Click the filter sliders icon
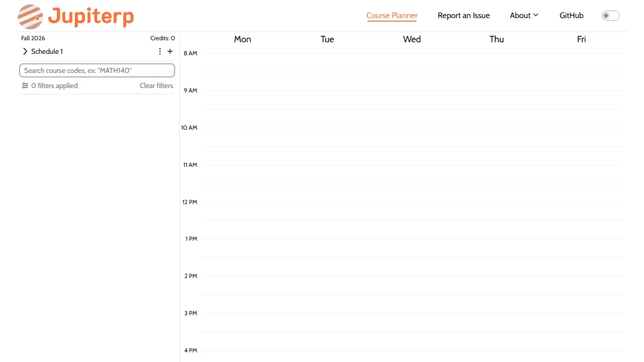Viewport: 644px width, 362px height. 25,85
